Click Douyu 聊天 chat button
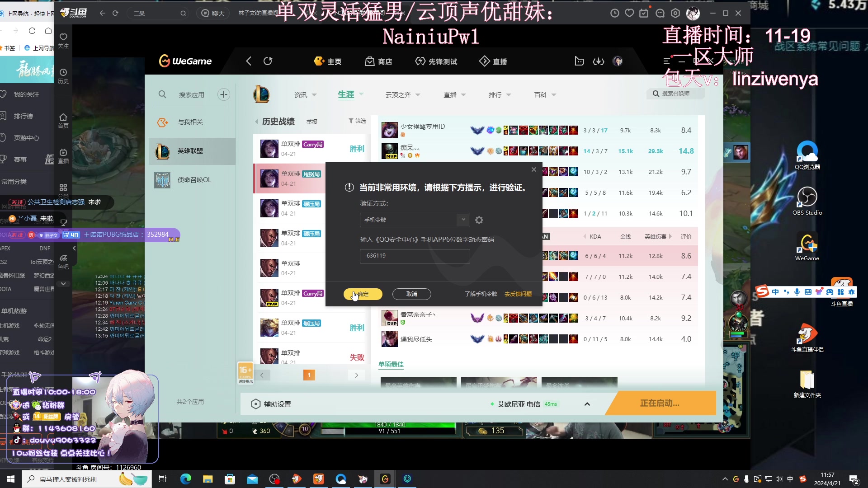The image size is (868, 488). click(213, 13)
